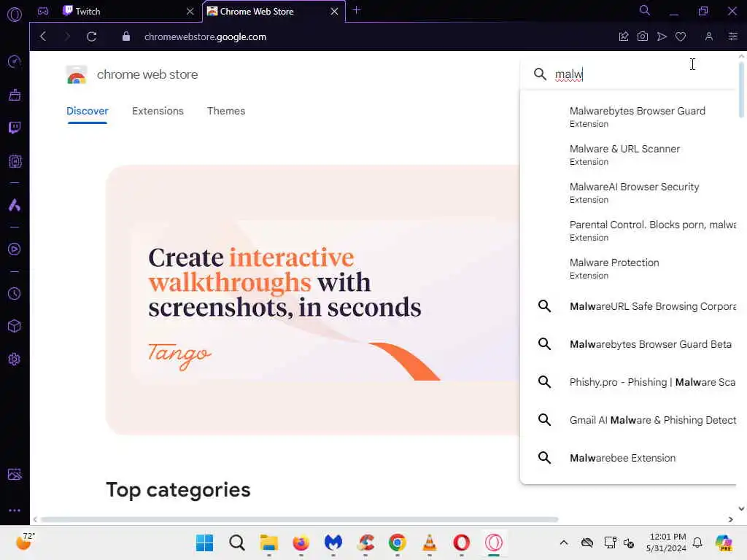The width and height of the screenshot is (747, 560).
Task: Click the horizontal scrollbar right arrow
Action: coord(731,519)
